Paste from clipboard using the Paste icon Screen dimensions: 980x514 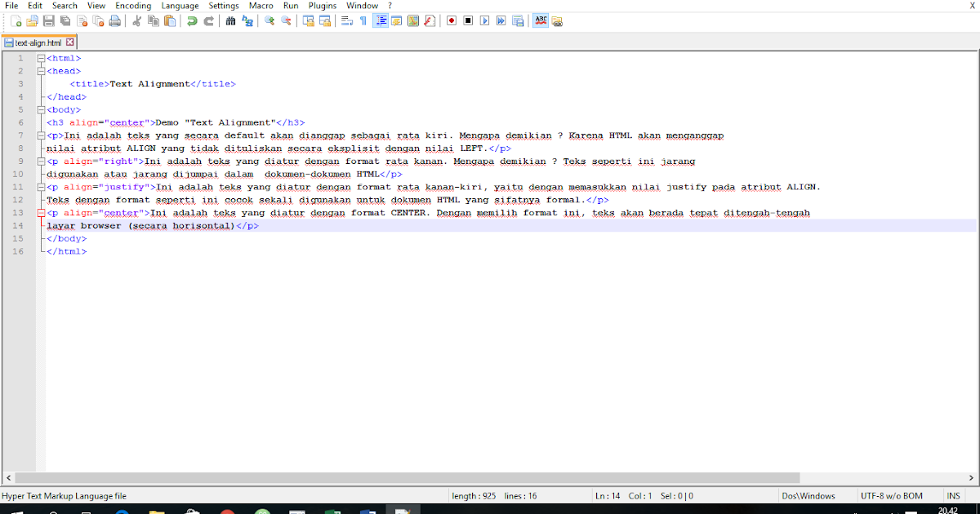pos(169,20)
